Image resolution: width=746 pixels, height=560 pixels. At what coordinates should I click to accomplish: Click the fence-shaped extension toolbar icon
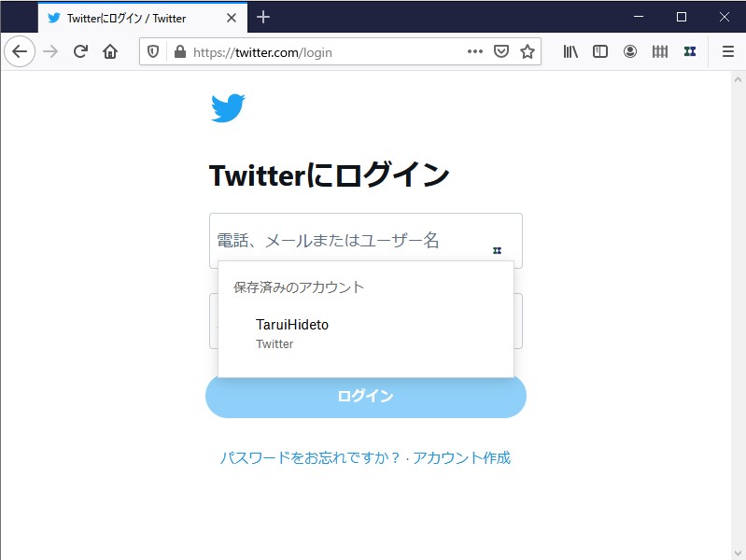[x=660, y=51]
